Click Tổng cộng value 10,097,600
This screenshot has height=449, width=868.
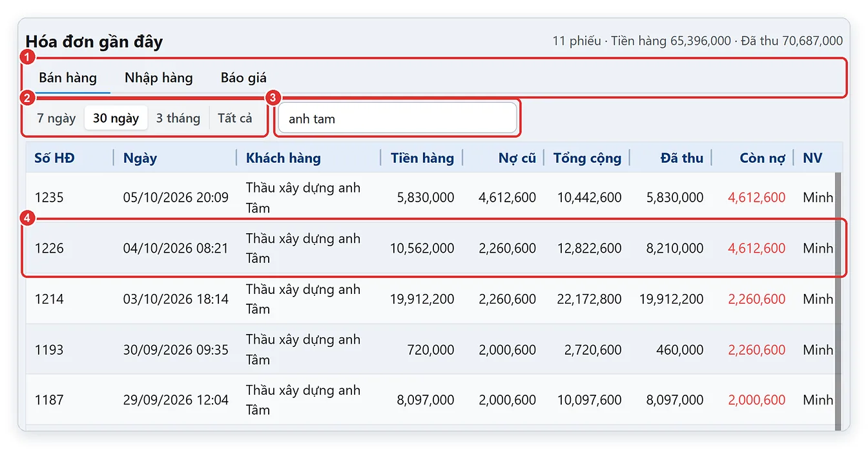(590, 400)
